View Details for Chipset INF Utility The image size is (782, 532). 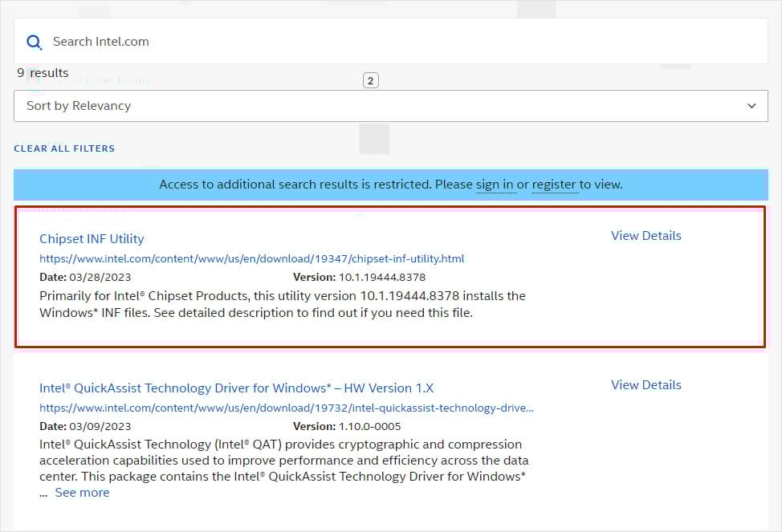[646, 236]
